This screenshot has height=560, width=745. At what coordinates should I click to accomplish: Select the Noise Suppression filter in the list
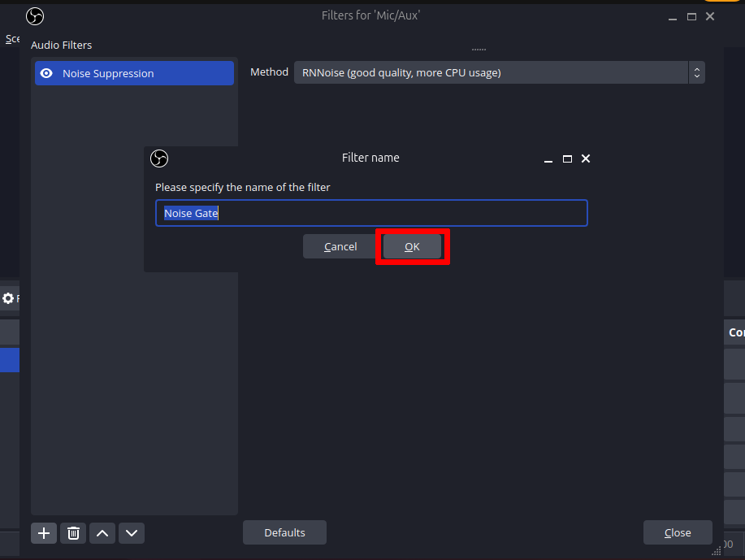(134, 73)
